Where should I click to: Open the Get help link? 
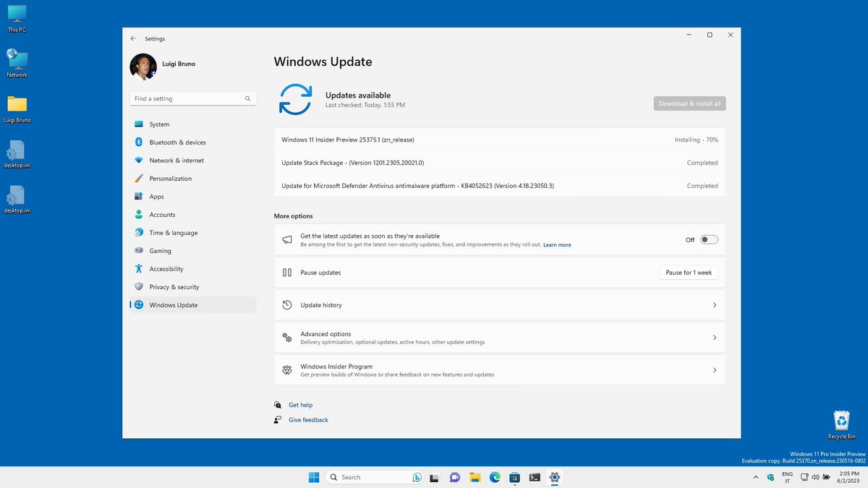(300, 405)
